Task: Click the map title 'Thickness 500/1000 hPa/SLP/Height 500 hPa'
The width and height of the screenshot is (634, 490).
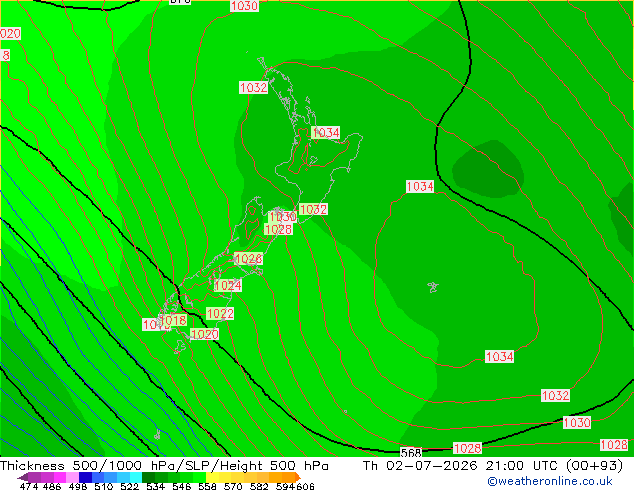Action: click(x=164, y=466)
